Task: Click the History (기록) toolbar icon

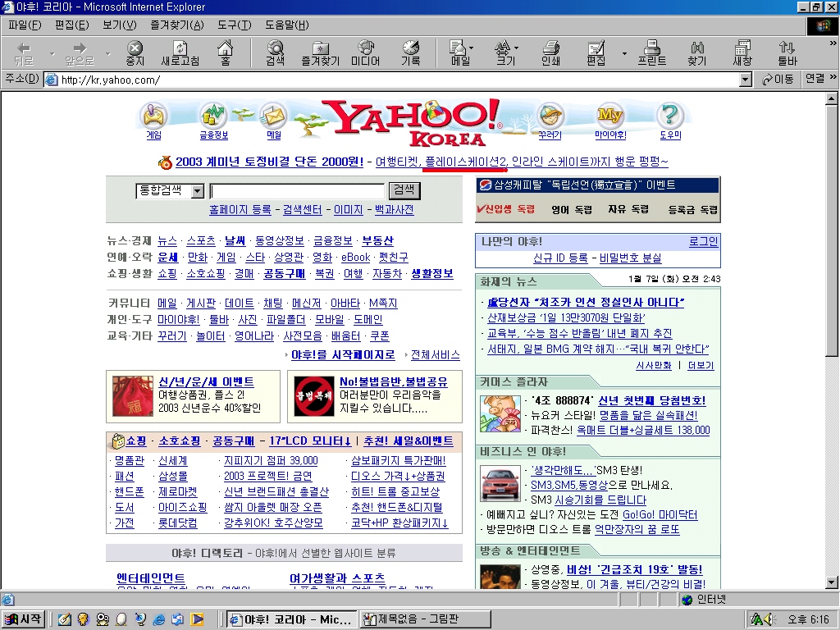Action: point(410,53)
